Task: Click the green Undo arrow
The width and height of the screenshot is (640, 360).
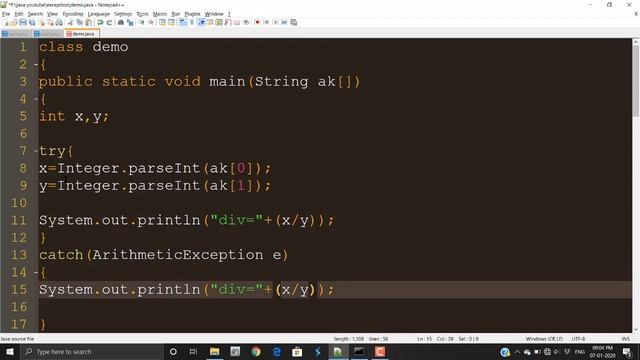Action: (x=100, y=22)
